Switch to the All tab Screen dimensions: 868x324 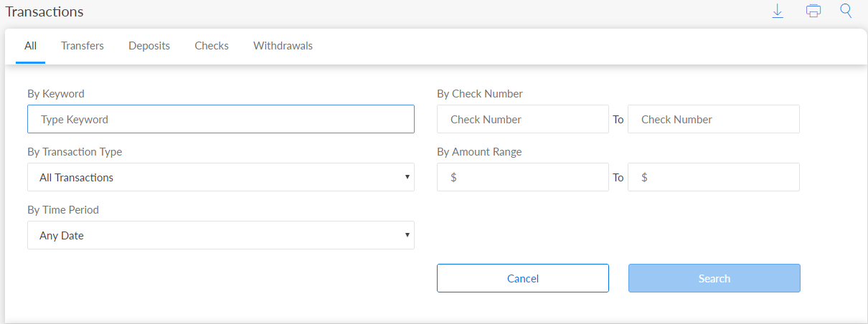tap(30, 46)
